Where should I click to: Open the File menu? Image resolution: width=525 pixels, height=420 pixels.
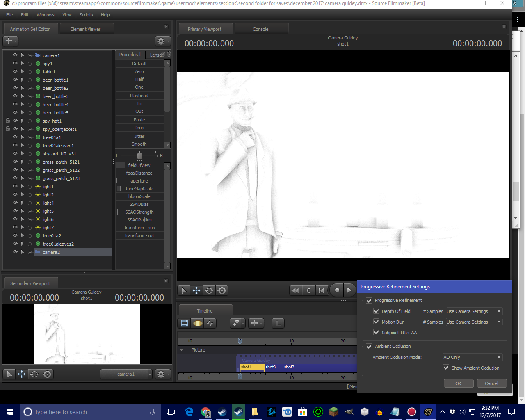coord(9,15)
